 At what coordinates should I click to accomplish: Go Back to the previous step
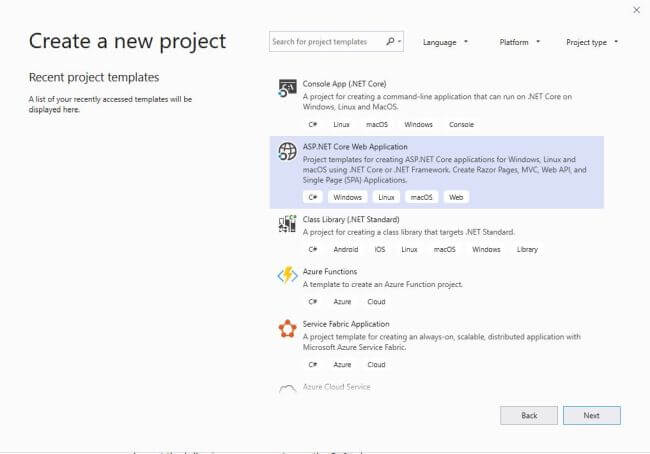pos(529,415)
